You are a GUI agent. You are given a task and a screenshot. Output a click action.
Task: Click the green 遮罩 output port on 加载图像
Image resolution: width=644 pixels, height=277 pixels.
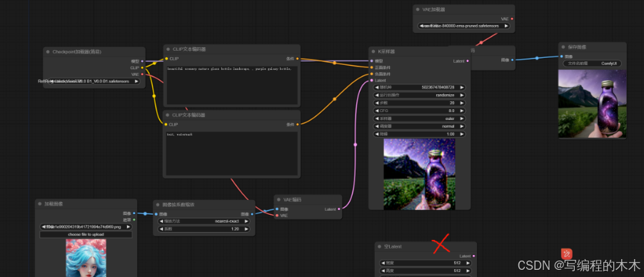pos(134,220)
